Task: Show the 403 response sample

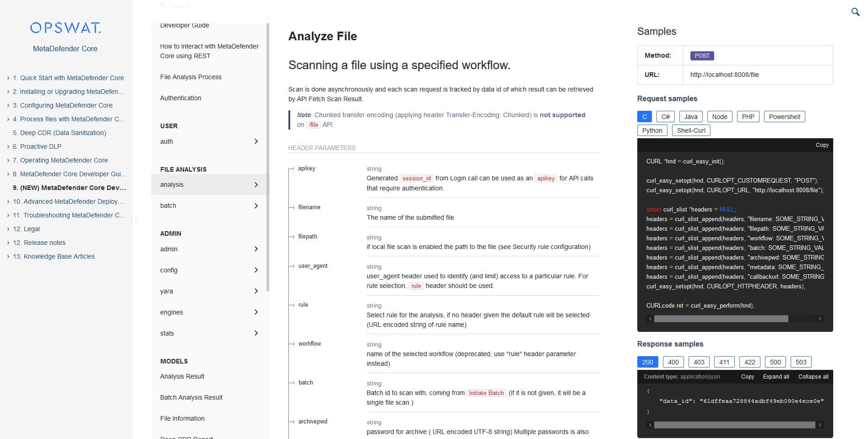Action: 699,362
